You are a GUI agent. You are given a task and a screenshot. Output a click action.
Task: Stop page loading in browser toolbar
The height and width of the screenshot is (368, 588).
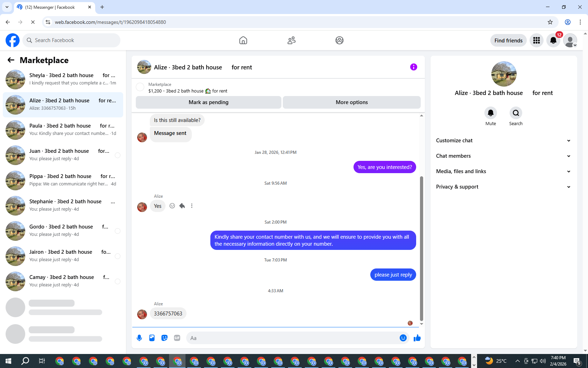33,22
